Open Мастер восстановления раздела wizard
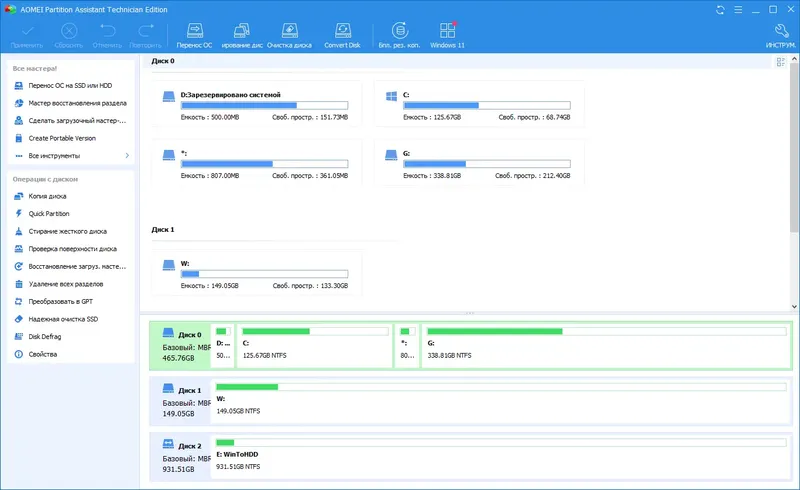 (70, 103)
